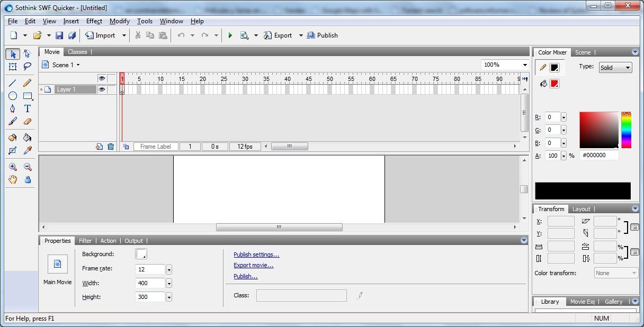
Task: Collapse the Color Mixer panel
Action: coord(635,52)
